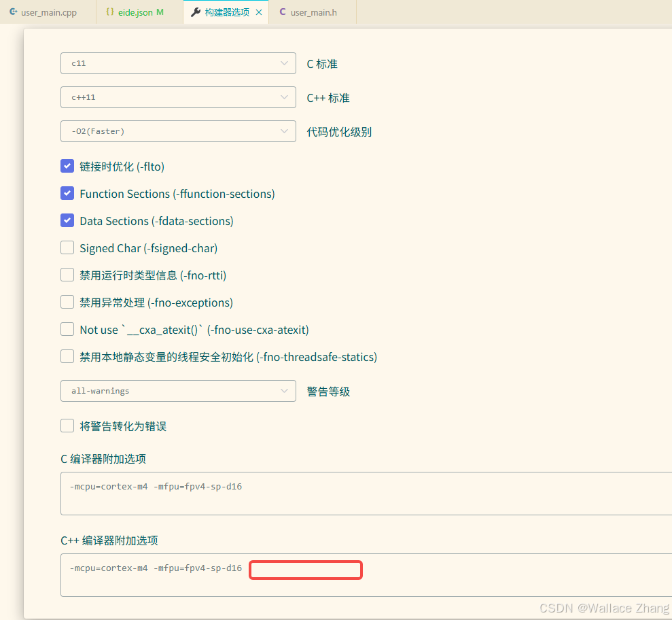Click the 警告等级 label
The width and height of the screenshot is (672, 620).
328,392
